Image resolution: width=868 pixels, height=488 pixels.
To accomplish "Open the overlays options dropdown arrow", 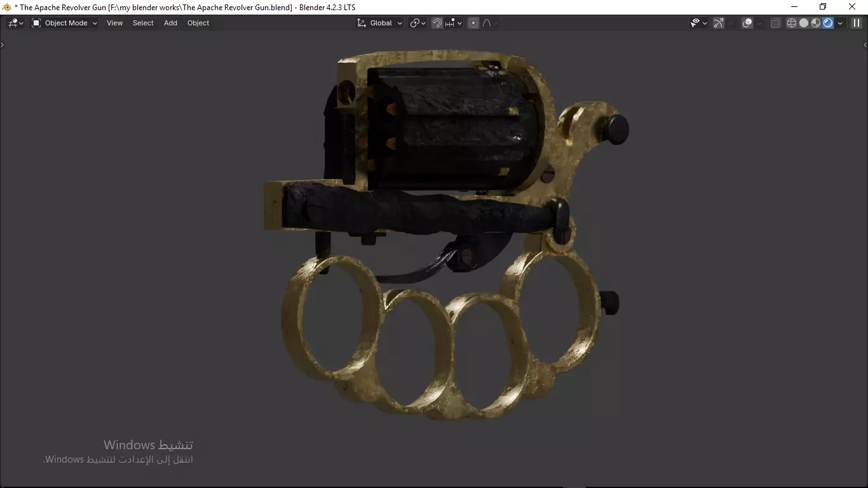I will pos(759,23).
